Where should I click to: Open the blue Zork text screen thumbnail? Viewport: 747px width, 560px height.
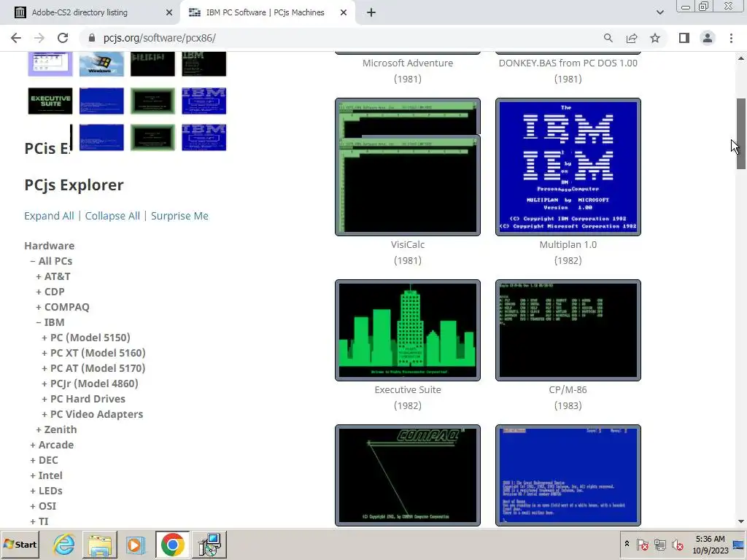coord(568,475)
